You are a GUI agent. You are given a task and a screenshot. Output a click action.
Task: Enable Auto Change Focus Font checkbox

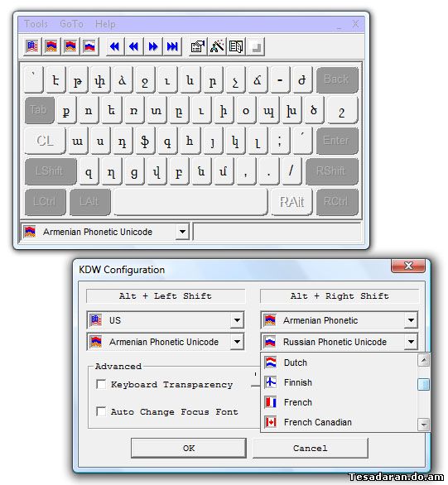point(101,411)
